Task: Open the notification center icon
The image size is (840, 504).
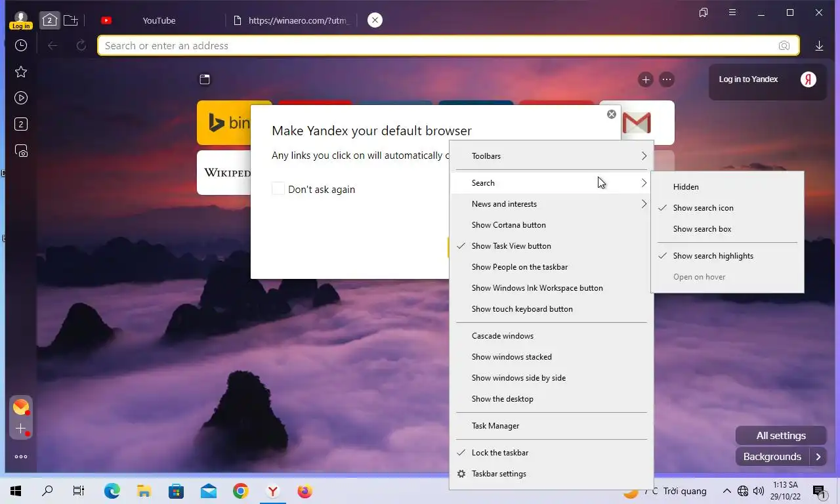Action: 819,491
